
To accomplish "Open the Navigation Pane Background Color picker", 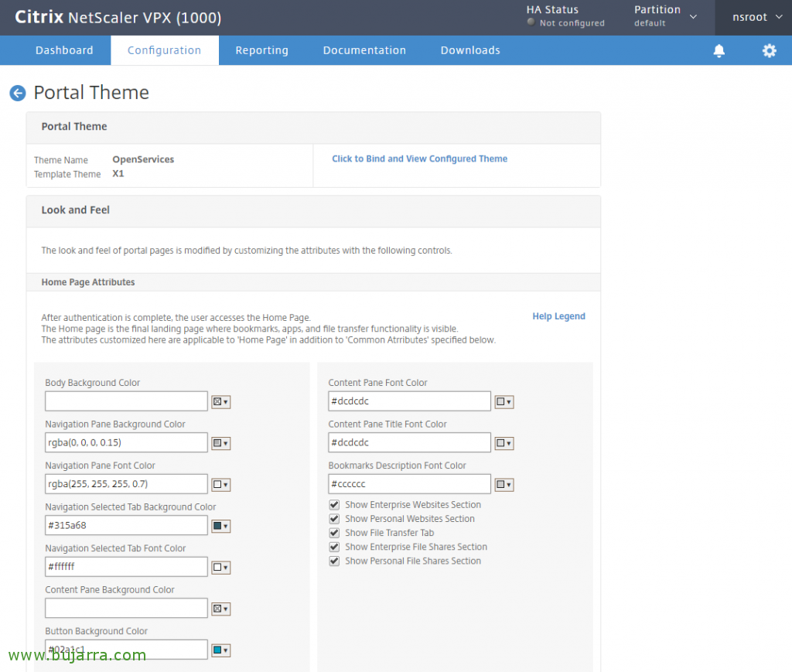I will tap(220, 442).
